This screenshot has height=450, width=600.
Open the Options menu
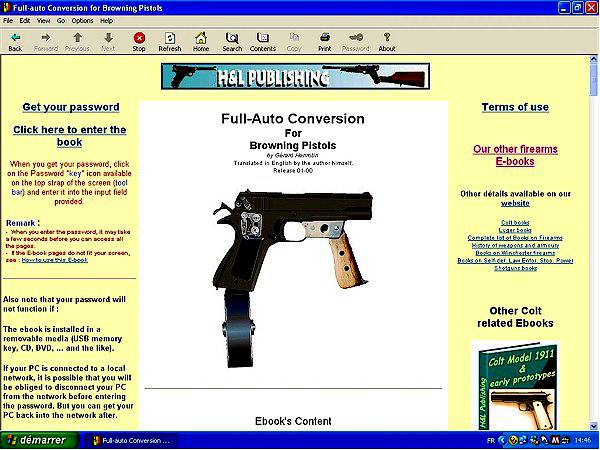click(x=82, y=20)
